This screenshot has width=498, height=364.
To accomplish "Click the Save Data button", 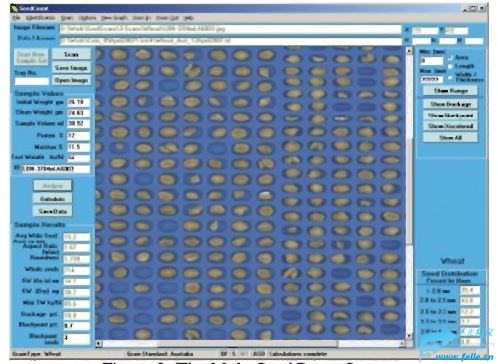I will 52,211.
